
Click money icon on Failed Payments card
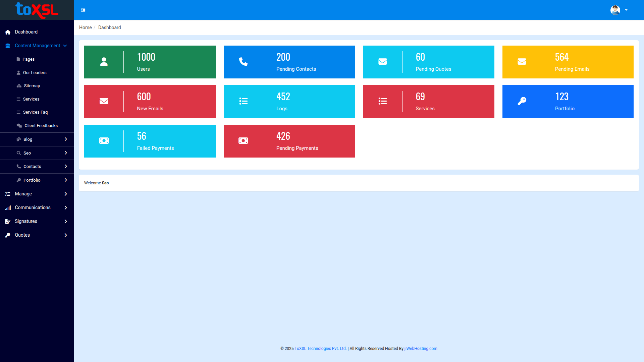click(x=104, y=141)
